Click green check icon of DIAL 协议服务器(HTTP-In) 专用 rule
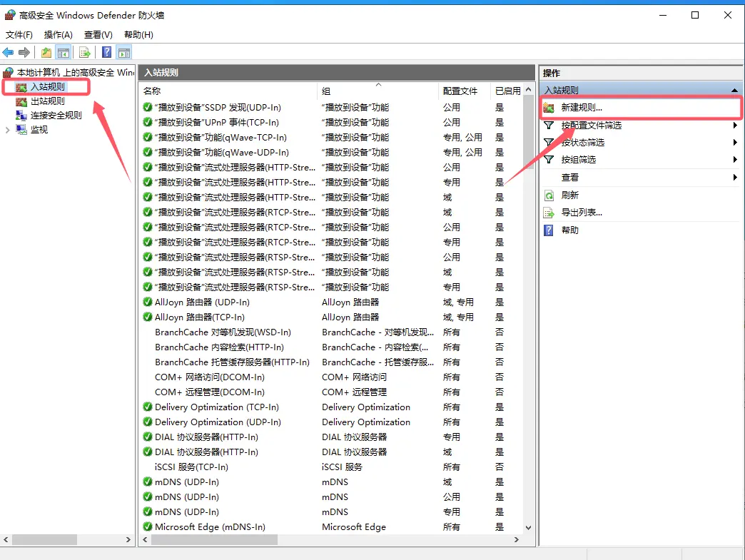The image size is (745, 560). [148, 437]
